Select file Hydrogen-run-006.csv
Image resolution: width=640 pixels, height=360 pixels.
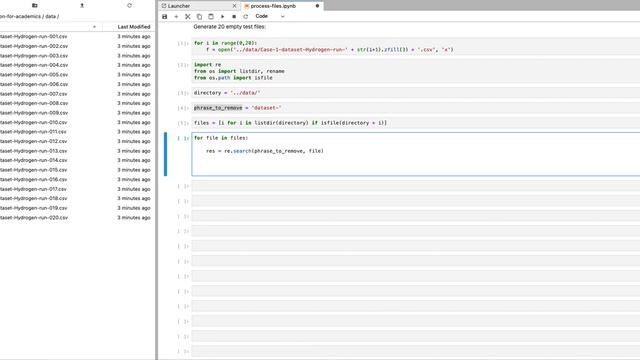coord(33,84)
